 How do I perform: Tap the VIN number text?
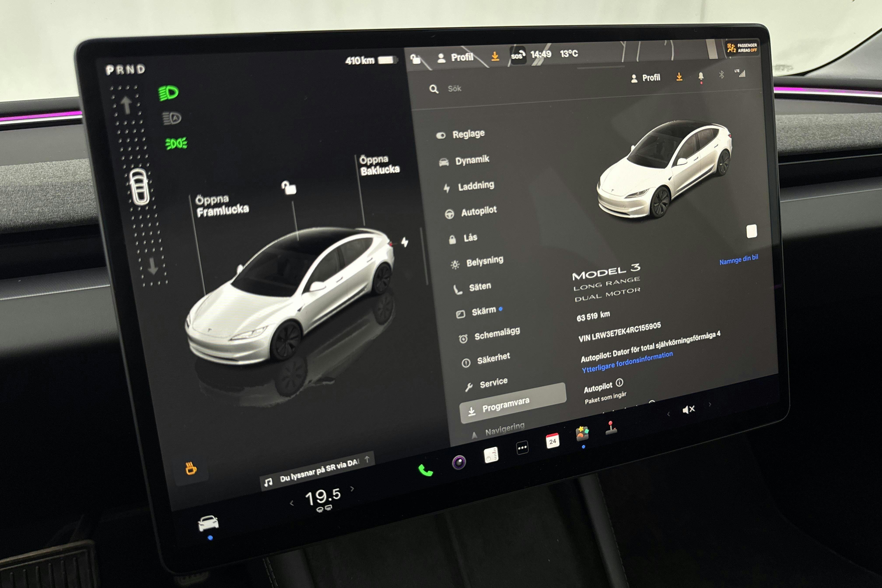coord(619,332)
